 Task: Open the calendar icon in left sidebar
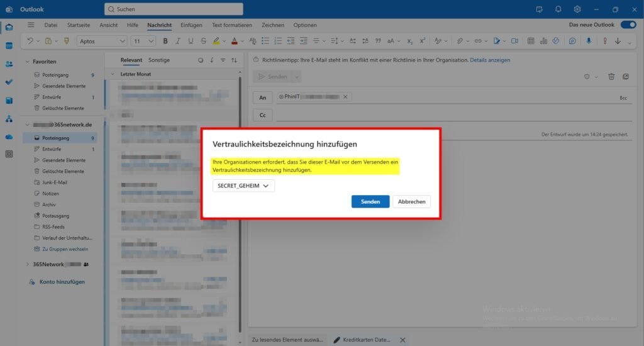9,45
